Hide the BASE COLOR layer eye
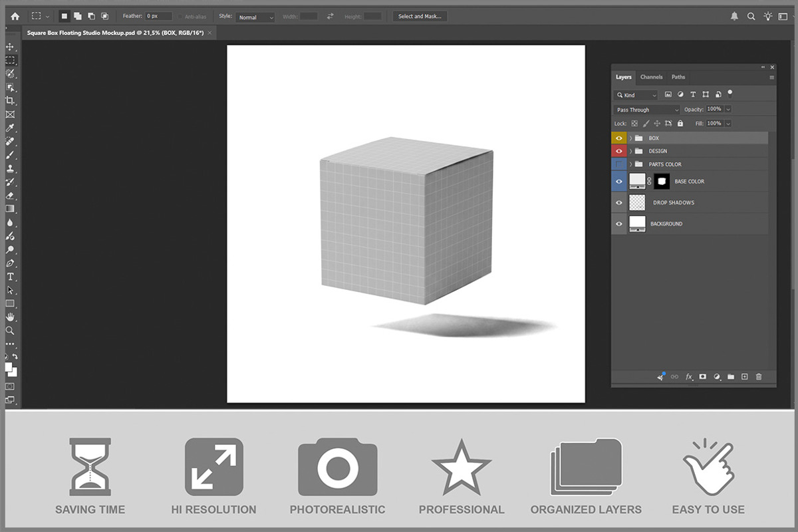This screenshot has width=798, height=532. (619, 181)
